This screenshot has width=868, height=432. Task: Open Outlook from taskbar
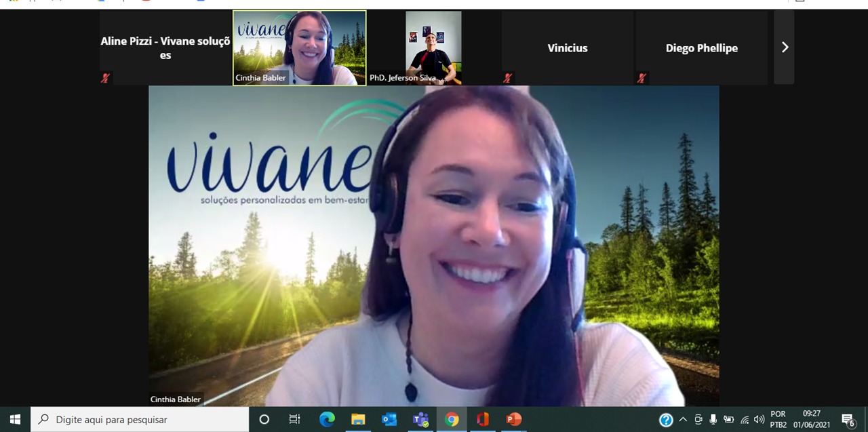(389, 420)
